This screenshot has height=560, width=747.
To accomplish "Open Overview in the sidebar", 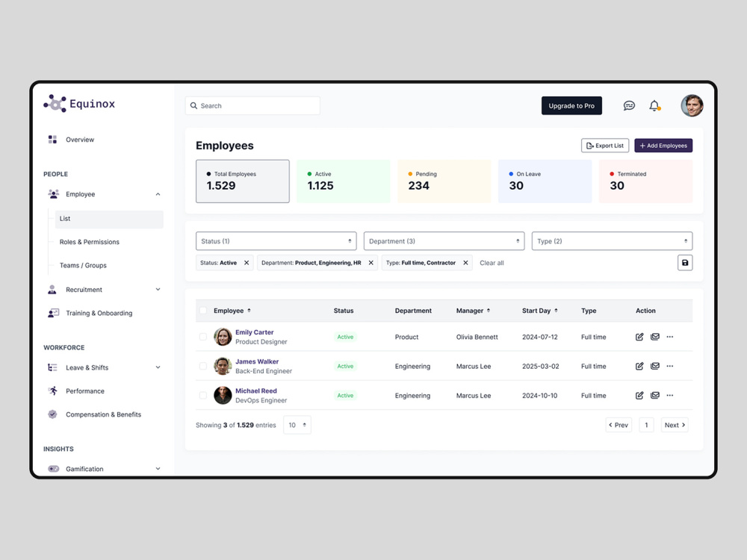I will coord(80,140).
